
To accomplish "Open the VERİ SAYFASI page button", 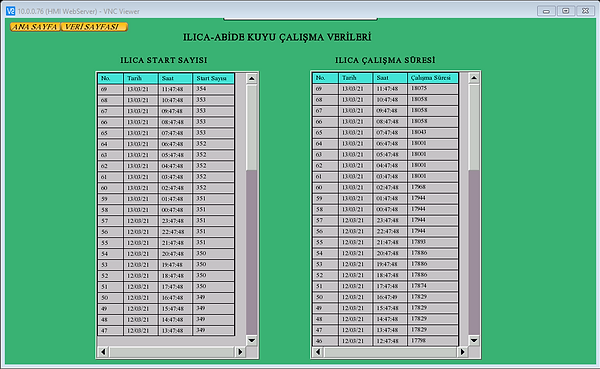I will (94, 27).
